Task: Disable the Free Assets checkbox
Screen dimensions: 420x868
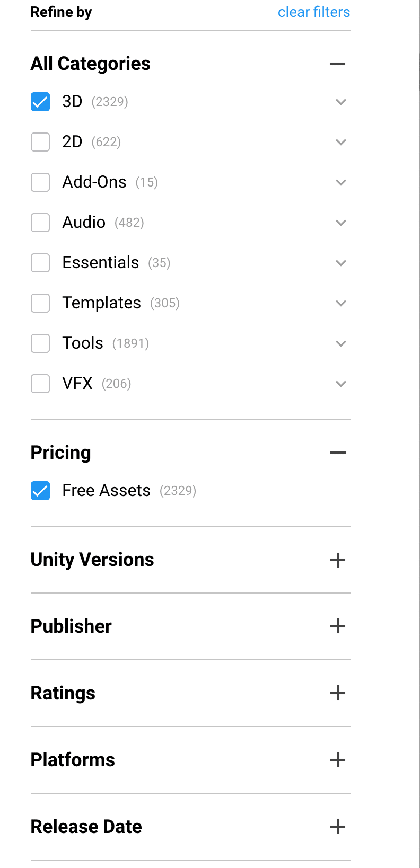Action: point(40,491)
